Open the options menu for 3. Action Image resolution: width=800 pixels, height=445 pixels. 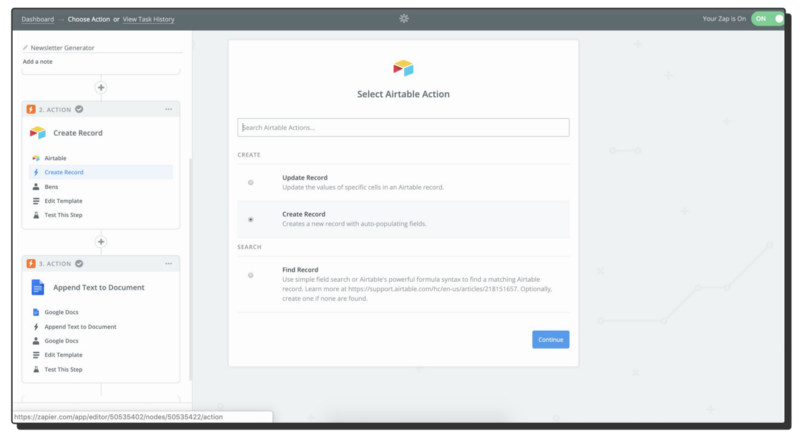click(x=169, y=264)
